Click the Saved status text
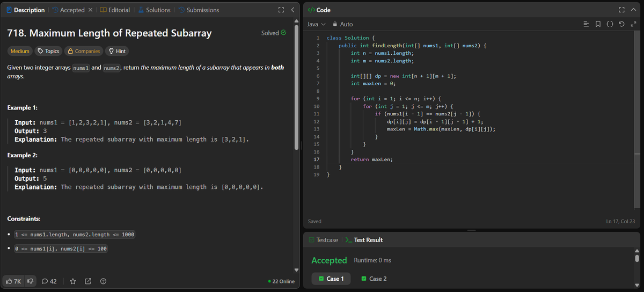The width and height of the screenshot is (644, 292). (x=315, y=221)
